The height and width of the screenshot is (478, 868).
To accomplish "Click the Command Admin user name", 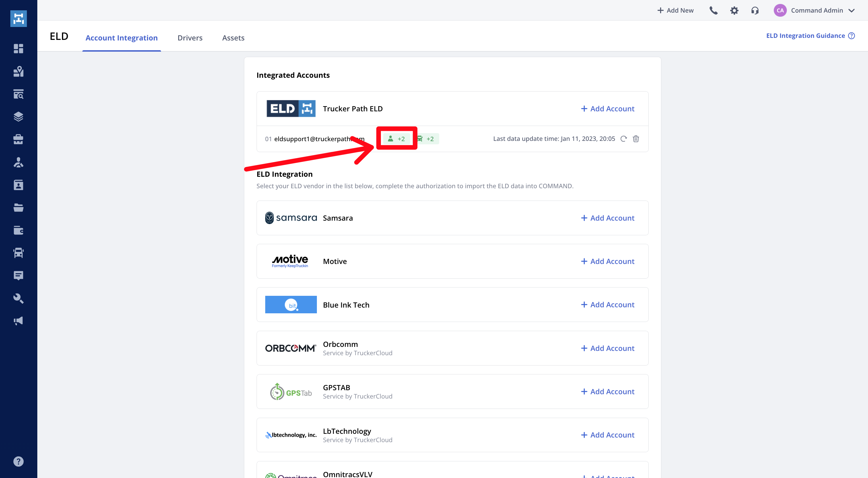I will pyautogui.click(x=817, y=10).
